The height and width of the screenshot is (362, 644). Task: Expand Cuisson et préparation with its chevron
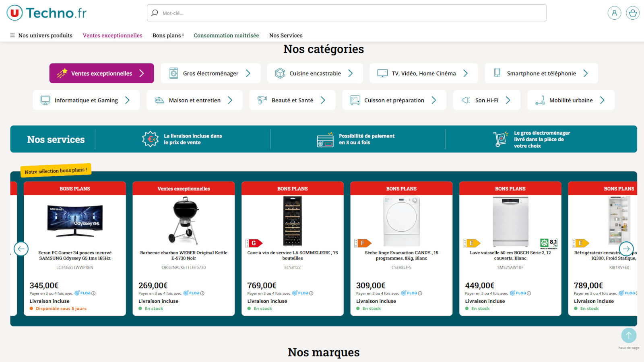[x=434, y=100]
